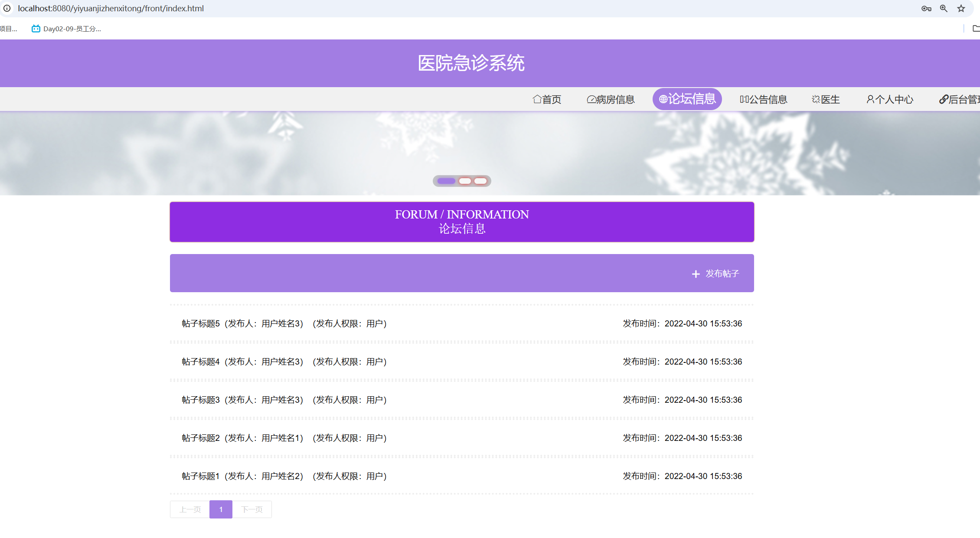Click the zoom magnifier icon in address bar

(944, 8)
